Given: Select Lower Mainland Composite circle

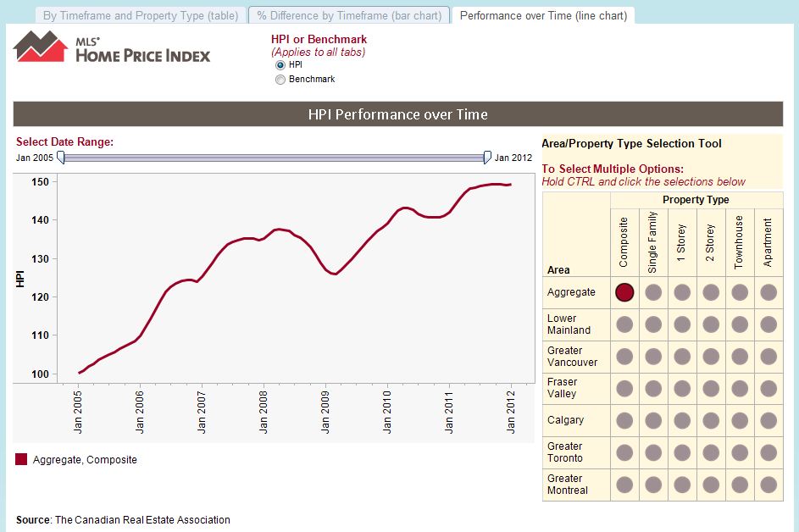Looking at the screenshot, I should coord(624,324).
